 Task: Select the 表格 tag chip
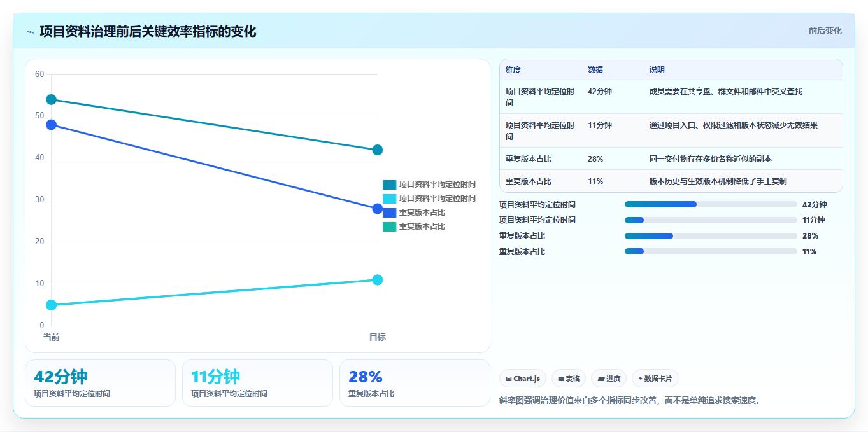(x=569, y=379)
